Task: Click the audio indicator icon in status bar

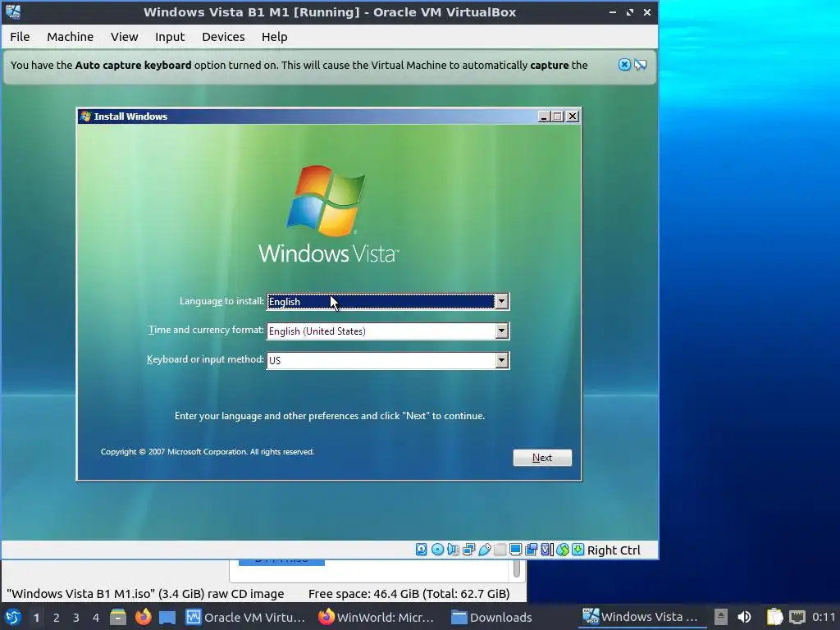Action: (x=453, y=550)
